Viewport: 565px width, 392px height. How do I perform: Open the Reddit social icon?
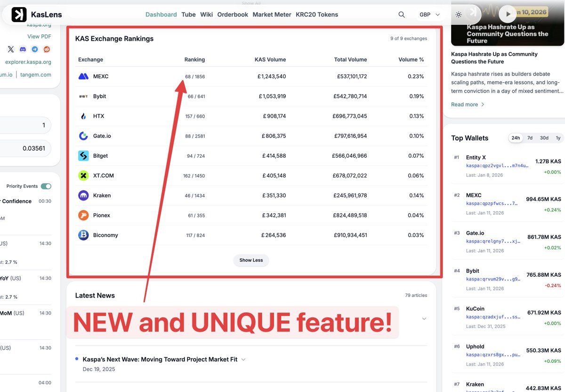[x=47, y=49]
